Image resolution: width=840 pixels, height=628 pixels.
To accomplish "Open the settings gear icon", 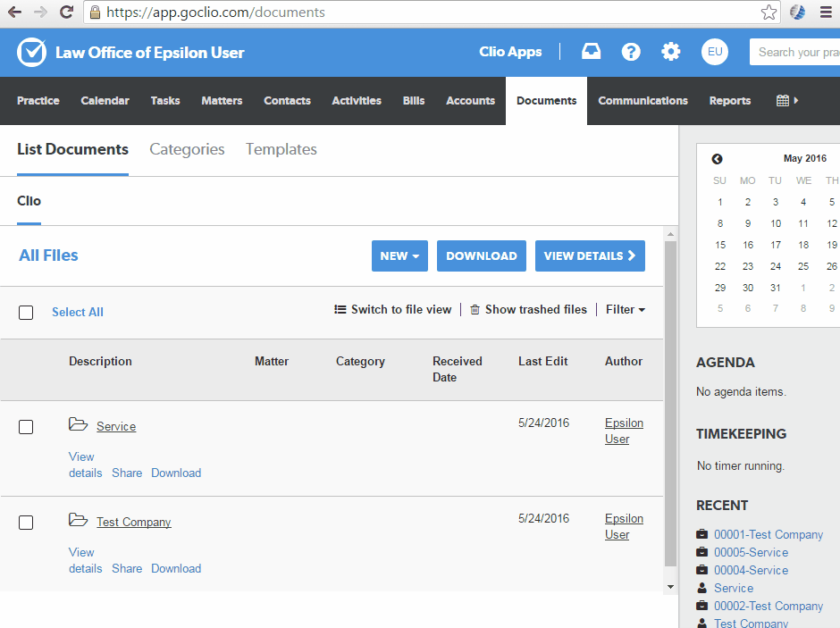I will [x=670, y=52].
